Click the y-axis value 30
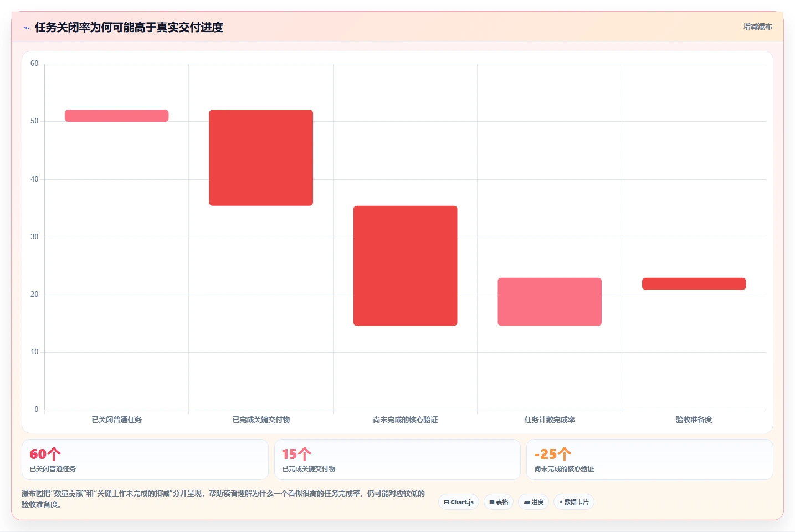Image resolution: width=795 pixels, height=532 pixels. click(x=34, y=237)
